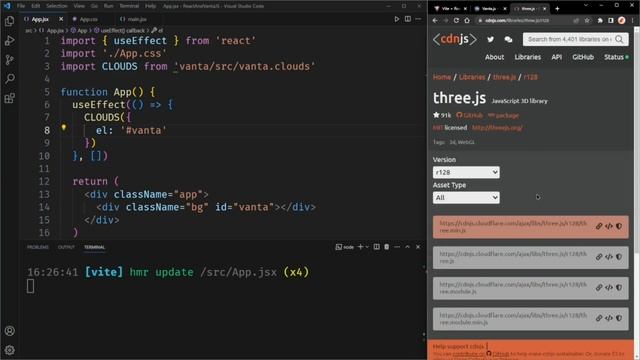Close the terminal panel
Viewport: 640px width, 360px height.
(418, 247)
